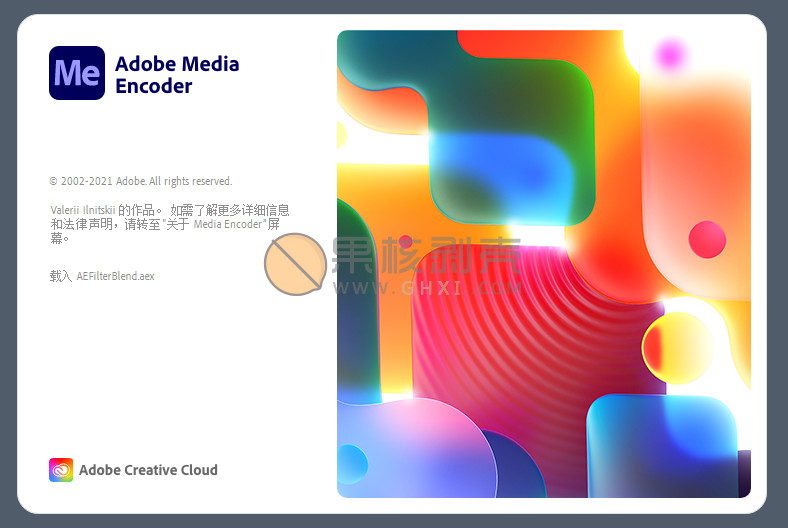788x528 pixels.
Task: Click the 2002-2021 Adobe copyright notice
Action: [x=140, y=181]
